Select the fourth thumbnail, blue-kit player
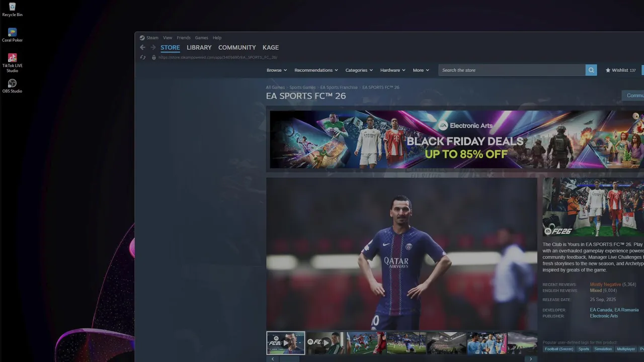 tap(406, 343)
